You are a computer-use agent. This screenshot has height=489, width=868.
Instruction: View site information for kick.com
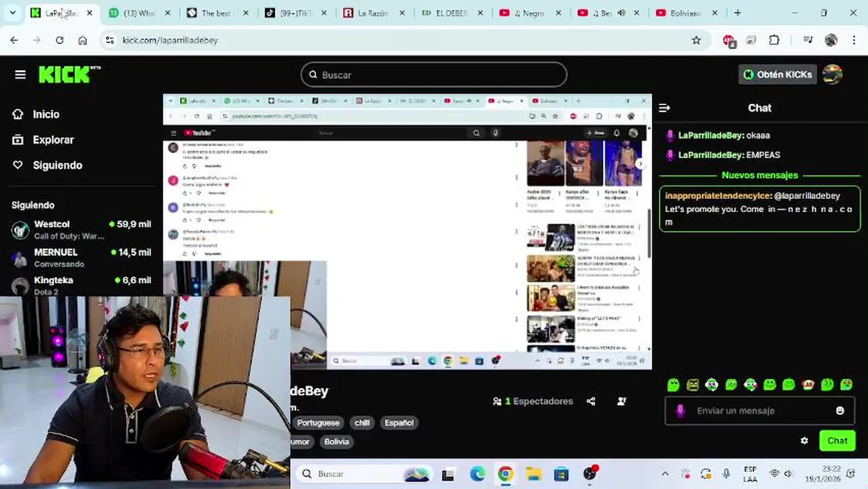coord(110,40)
